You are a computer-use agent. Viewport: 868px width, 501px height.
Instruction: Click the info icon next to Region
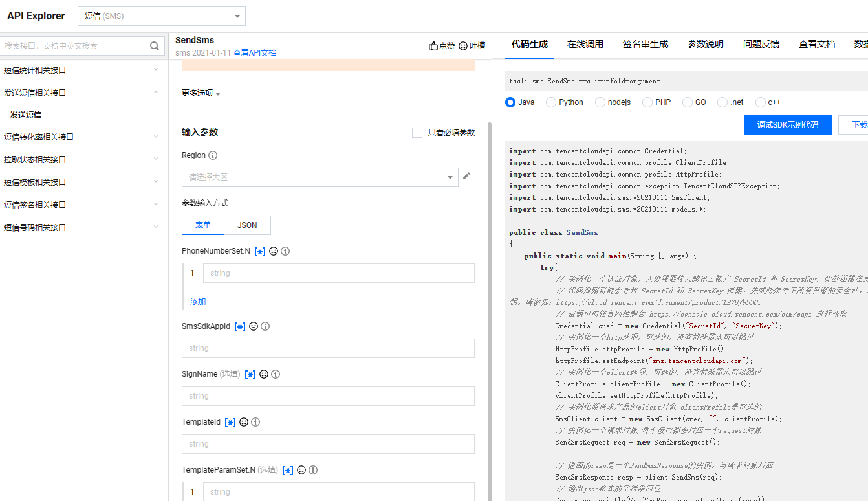[213, 155]
